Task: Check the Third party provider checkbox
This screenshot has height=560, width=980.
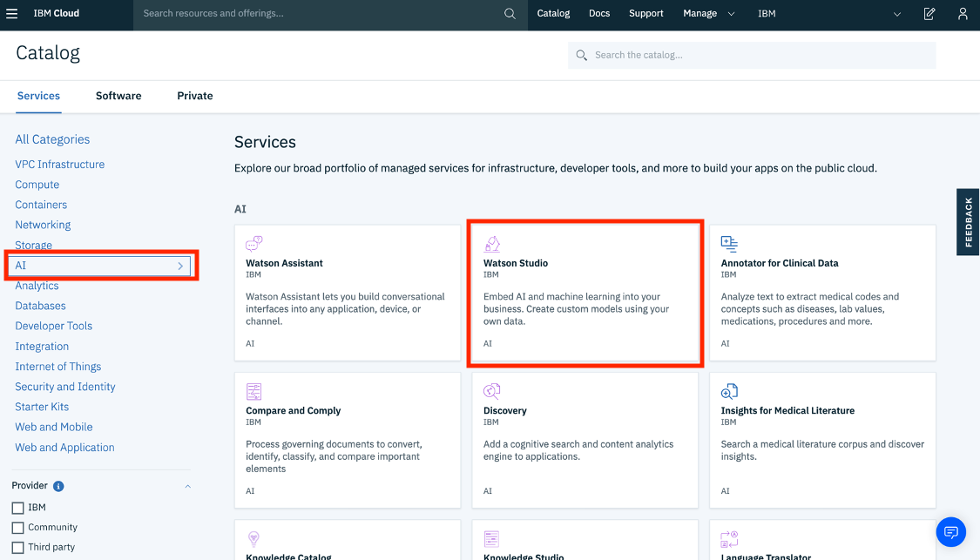Action: [x=18, y=548]
